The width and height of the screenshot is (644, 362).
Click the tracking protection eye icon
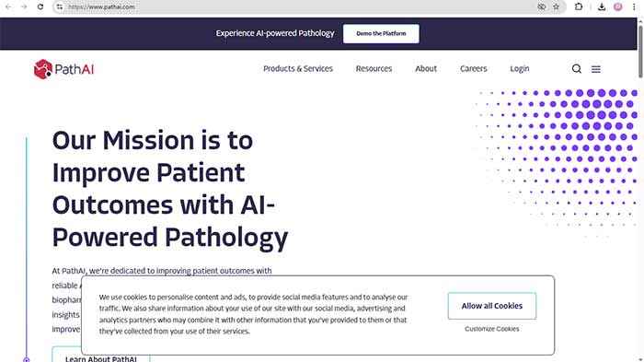[x=542, y=6]
